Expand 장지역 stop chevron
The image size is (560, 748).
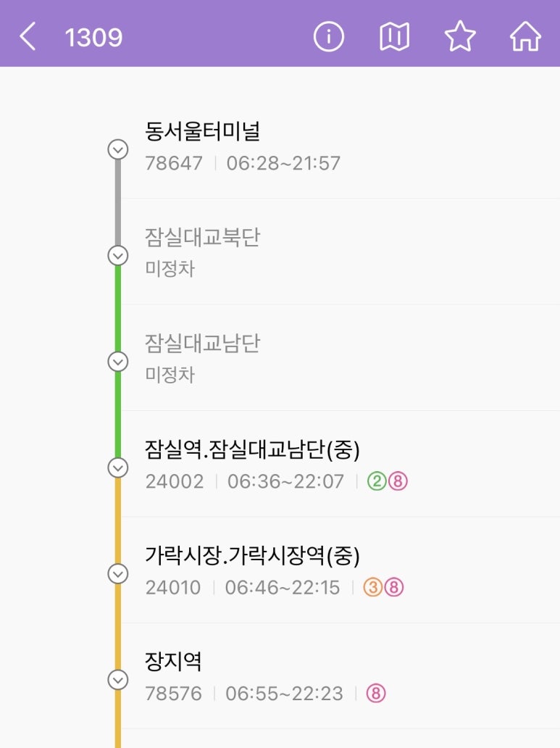tap(117, 679)
